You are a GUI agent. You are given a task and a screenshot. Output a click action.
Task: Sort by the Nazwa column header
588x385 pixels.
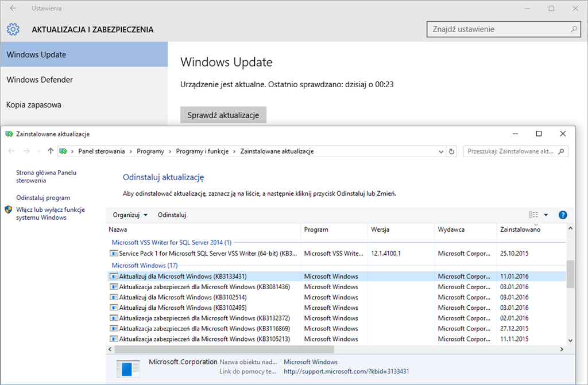(x=204, y=230)
